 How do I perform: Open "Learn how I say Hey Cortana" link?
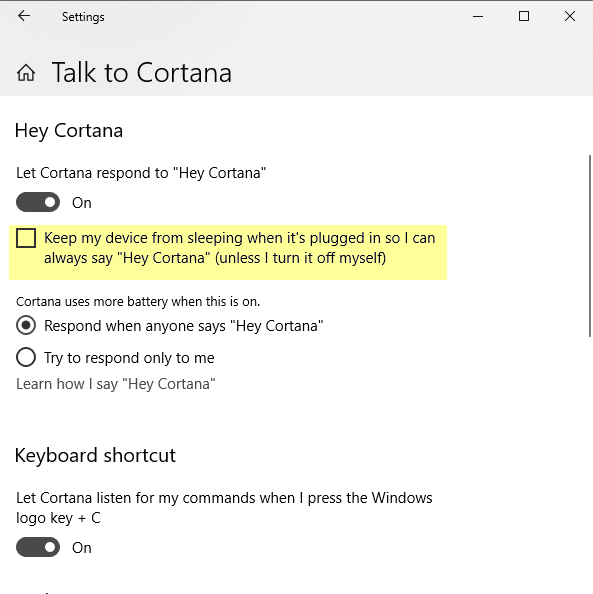tap(116, 384)
